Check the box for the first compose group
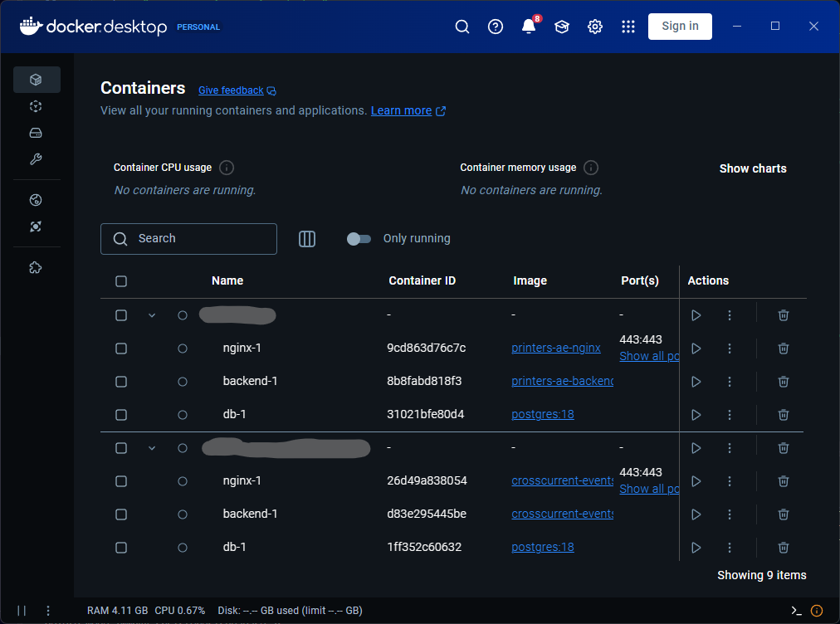Screen dimensions: 840x624 tap(121, 315)
